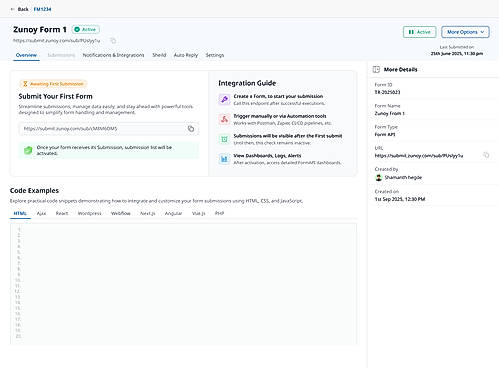Viewport: 499px width, 368px height.
Task: Click the Shamanth hegde avatar
Action: pos(378,177)
